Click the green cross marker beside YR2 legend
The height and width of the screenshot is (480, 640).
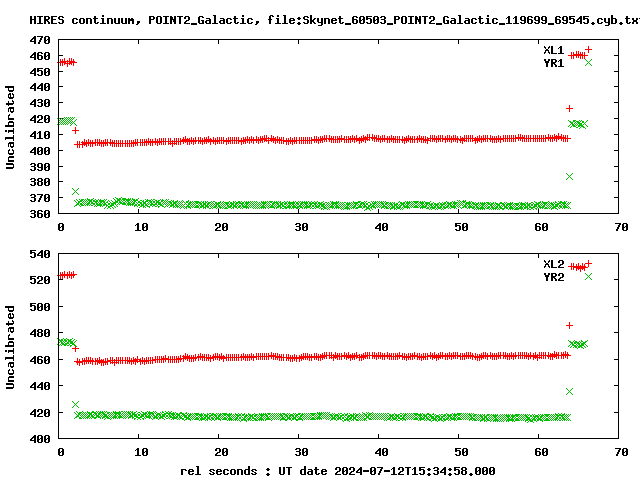(588, 276)
